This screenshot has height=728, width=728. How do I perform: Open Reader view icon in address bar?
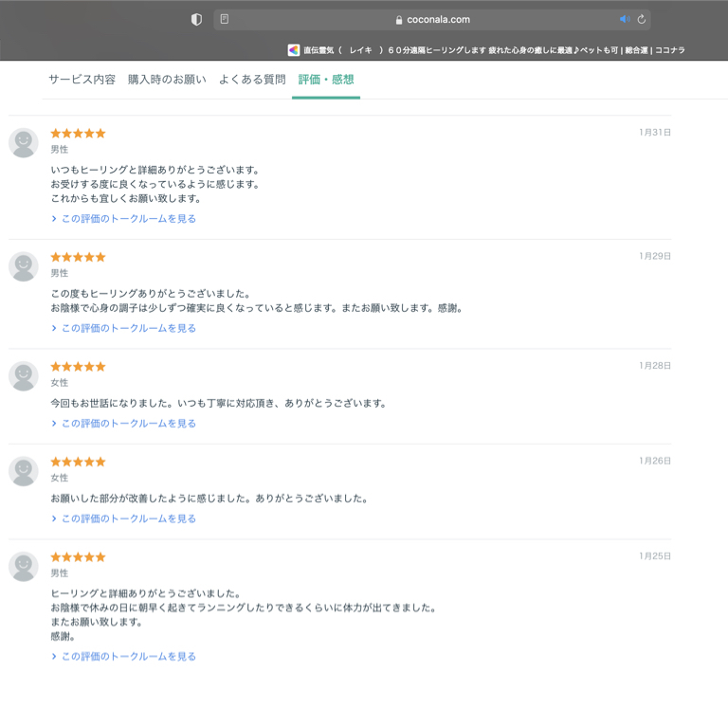click(x=225, y=19)
